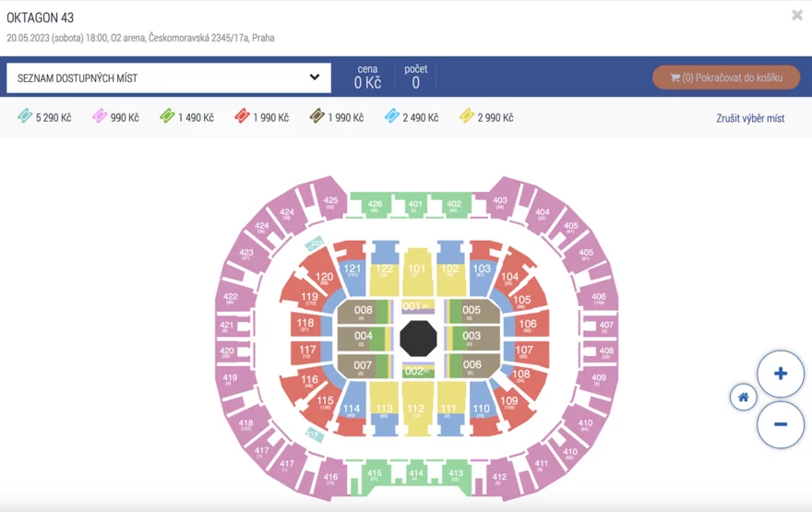Click the zoom out minus button
Viewport: 812px width, 512px height.
[781, 424]
